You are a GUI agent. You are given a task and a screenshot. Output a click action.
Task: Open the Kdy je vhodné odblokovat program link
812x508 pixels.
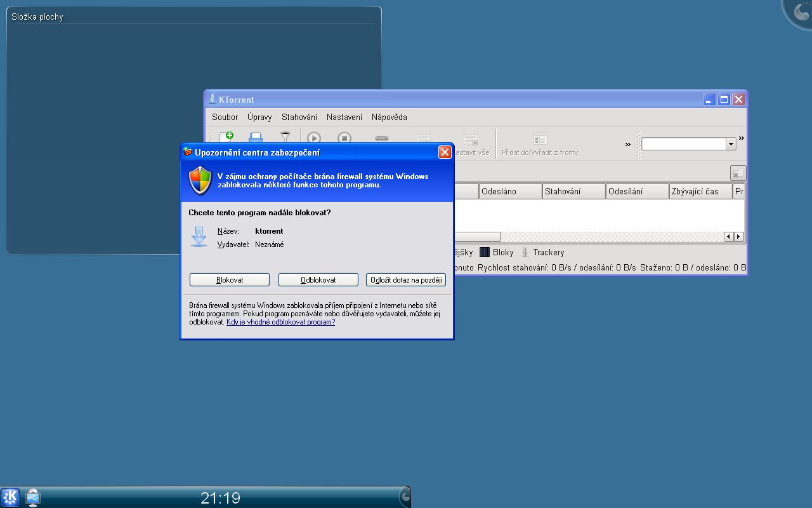coord(281,322)
